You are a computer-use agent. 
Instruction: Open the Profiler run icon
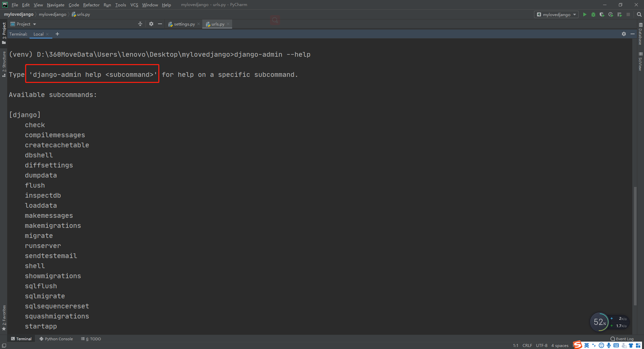[x=611, y=14]
